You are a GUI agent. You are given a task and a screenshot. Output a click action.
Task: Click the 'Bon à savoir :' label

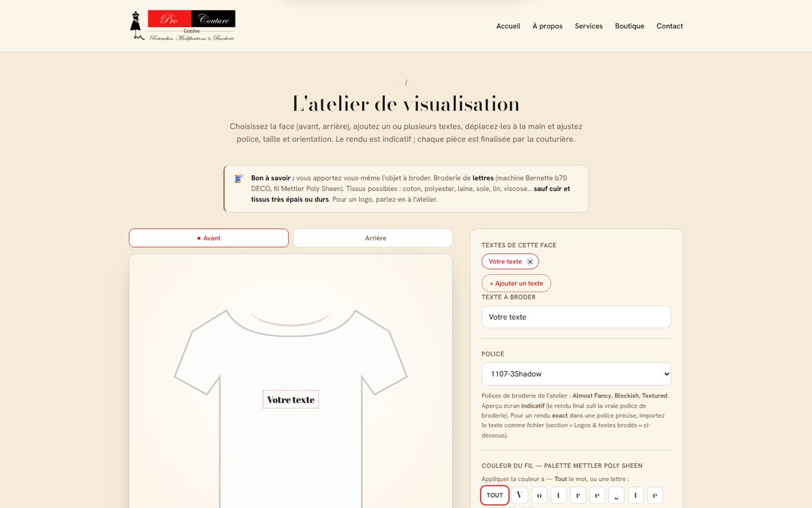pyautogui.click(x=272, y=178)
